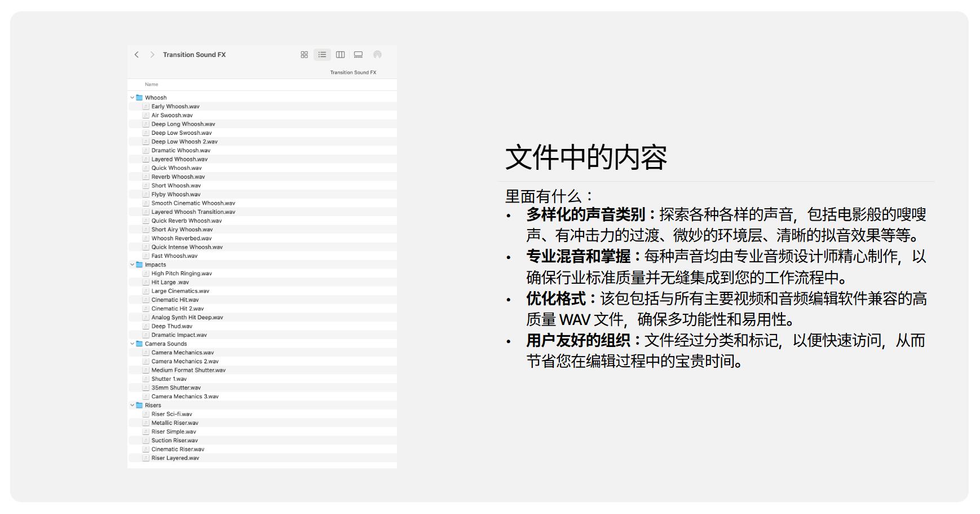
Task: Switch Finder to gallery view
Action: pyautogui.click(x=358, y=55)
